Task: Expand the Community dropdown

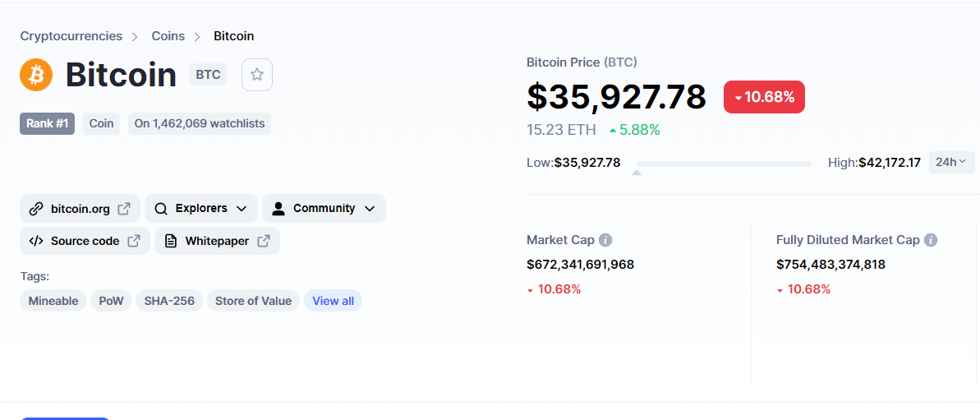Action: coord(324,209)
